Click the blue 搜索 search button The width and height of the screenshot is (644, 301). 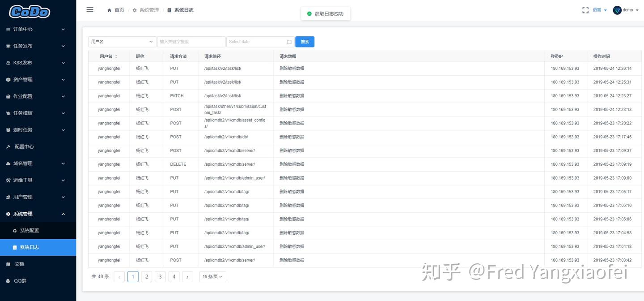click(x=305, y=41)
